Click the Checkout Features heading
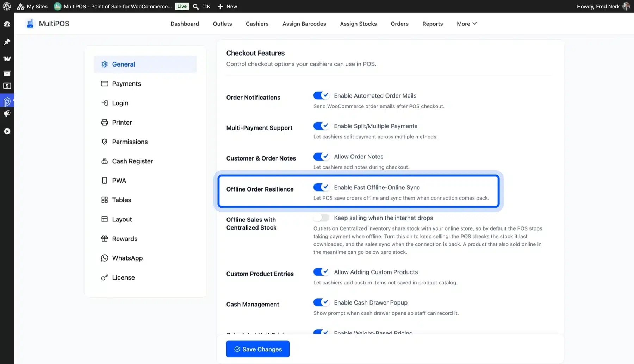Image resolution: width=634 pixels, height=364 pixels. click(x=255, y=53)
